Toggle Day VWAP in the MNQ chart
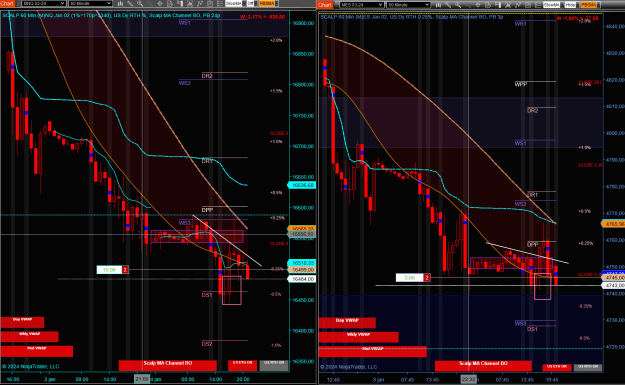 (22, 322)
